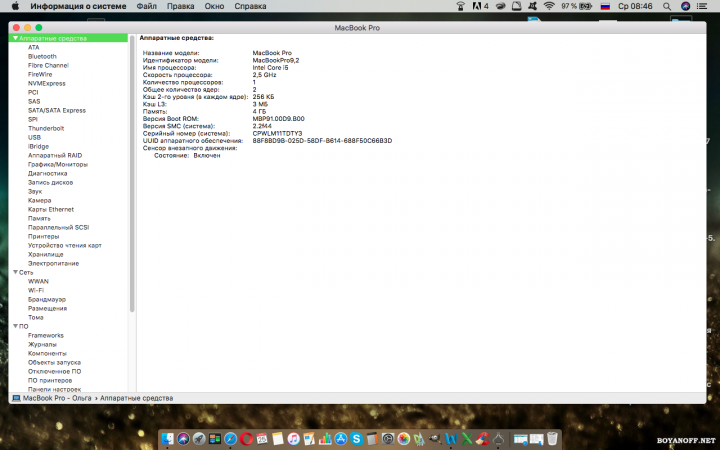The image size is (720, 450).
Task: Open the Apple menu
Action: pos(15,6)
